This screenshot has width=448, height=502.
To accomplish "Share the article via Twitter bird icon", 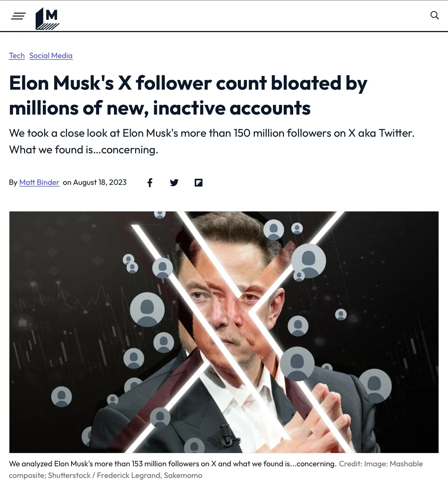I will (x=174, y=183).
